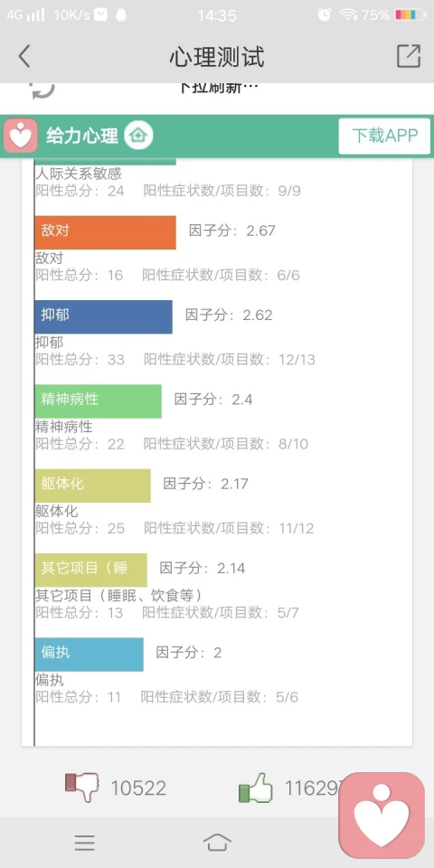Tap the 给力心理 title text
Screen dimensions: 434x868
tap(82, 136)
